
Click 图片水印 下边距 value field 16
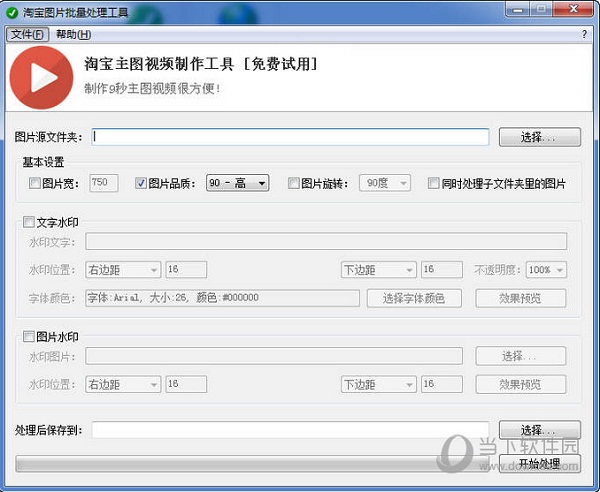point(442,384)
